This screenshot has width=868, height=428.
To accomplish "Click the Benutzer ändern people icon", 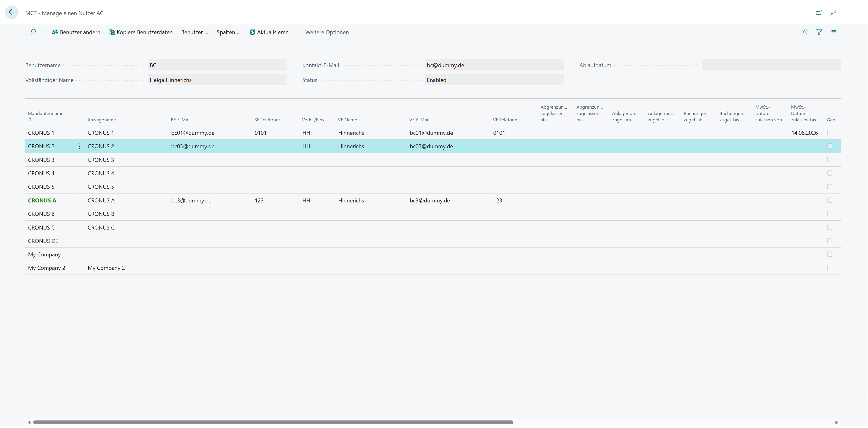I will 55,32.
